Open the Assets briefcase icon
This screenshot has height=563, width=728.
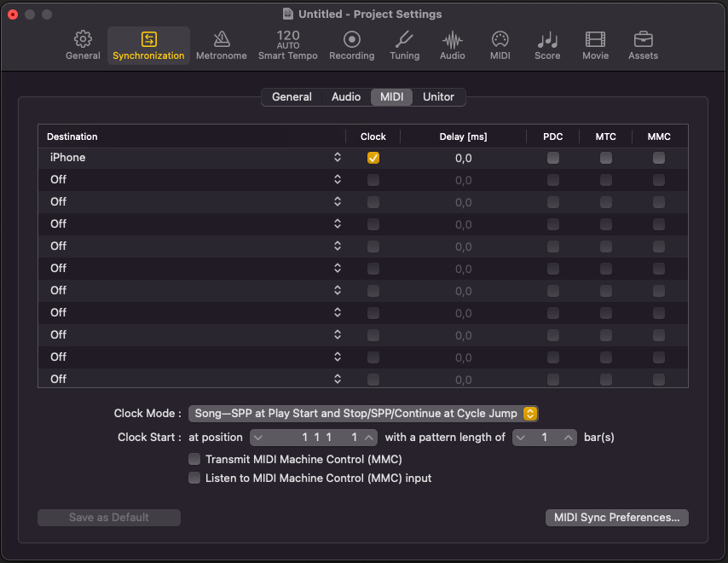[x=643, y=45]
